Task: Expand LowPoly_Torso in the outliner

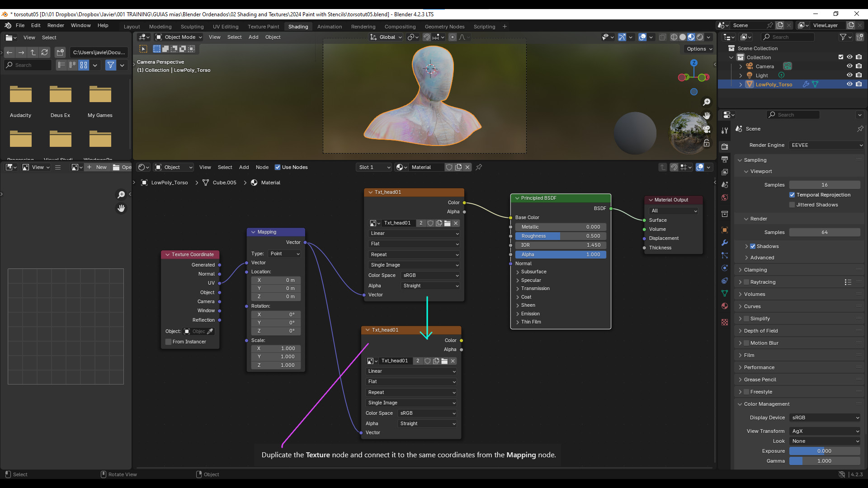Action: [x=741, y=84]
